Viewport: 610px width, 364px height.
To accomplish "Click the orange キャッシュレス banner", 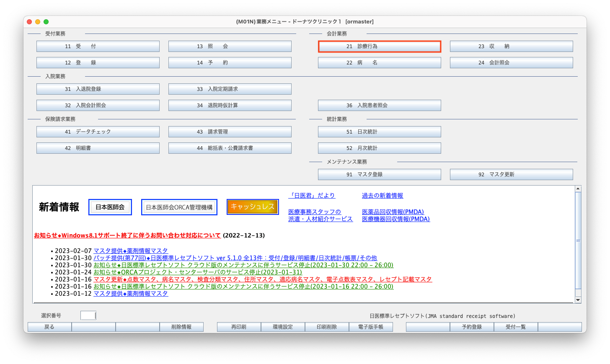I will pos(253,207).
